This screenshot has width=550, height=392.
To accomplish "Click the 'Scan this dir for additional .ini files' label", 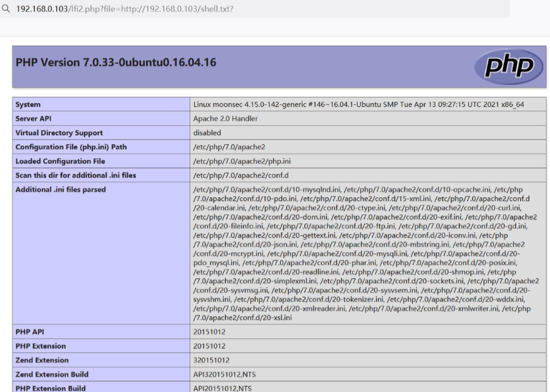I will click(76, 175).
